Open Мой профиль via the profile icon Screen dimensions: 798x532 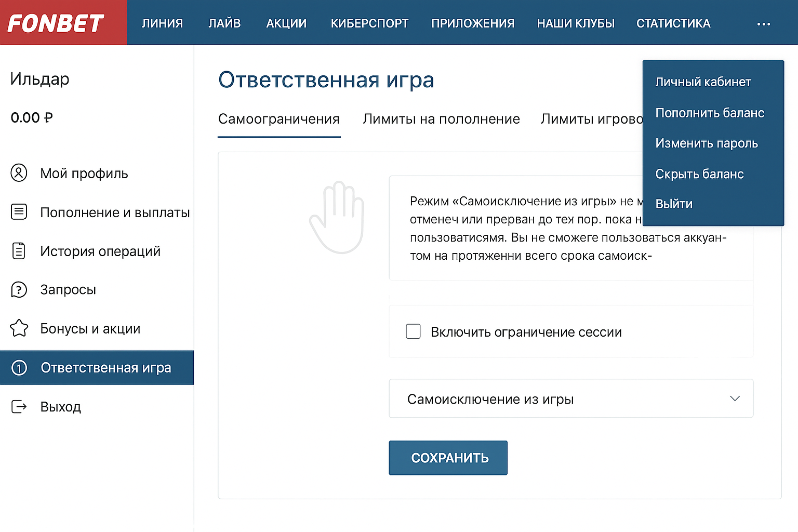pos(19,173)
